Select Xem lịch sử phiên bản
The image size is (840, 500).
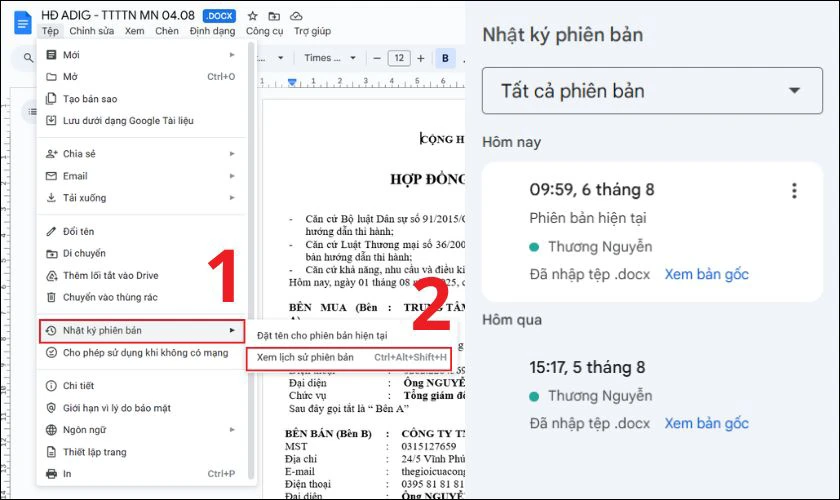[x=349, y=357]
